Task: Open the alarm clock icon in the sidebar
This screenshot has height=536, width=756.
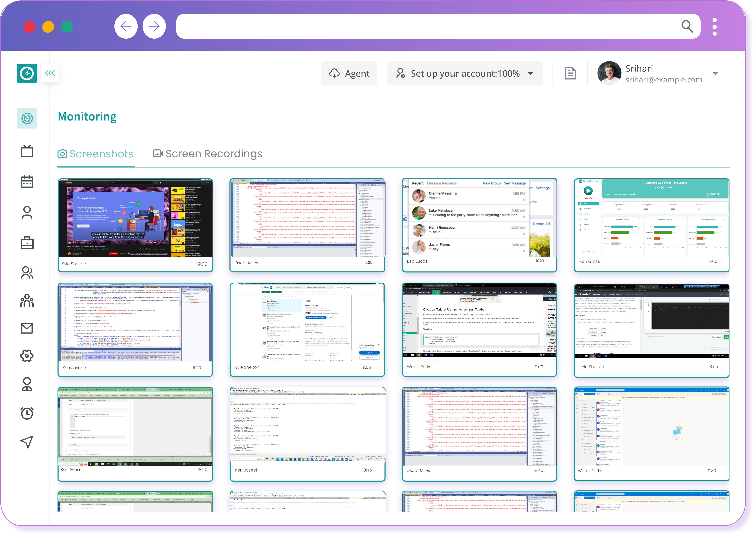Action: [x=27, y=413]
